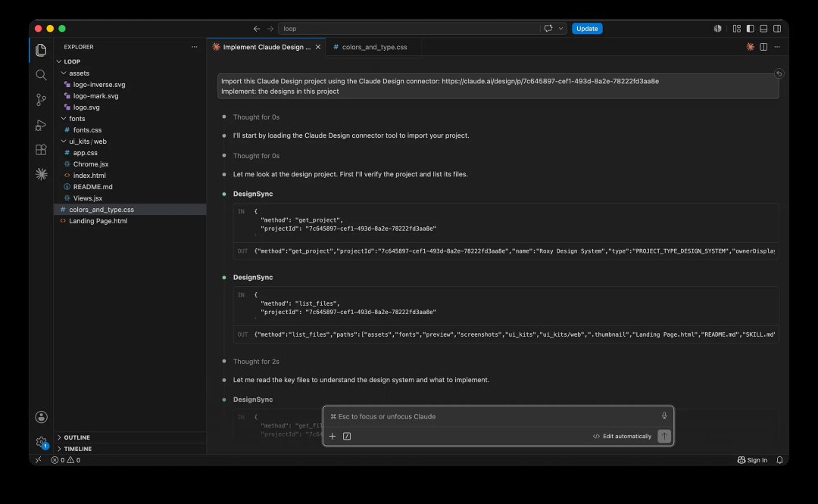Image resolution: width=818 pixels, height=504 pixels.
Task: Expand the TIMELINE section
Action: tap(78, 449)
